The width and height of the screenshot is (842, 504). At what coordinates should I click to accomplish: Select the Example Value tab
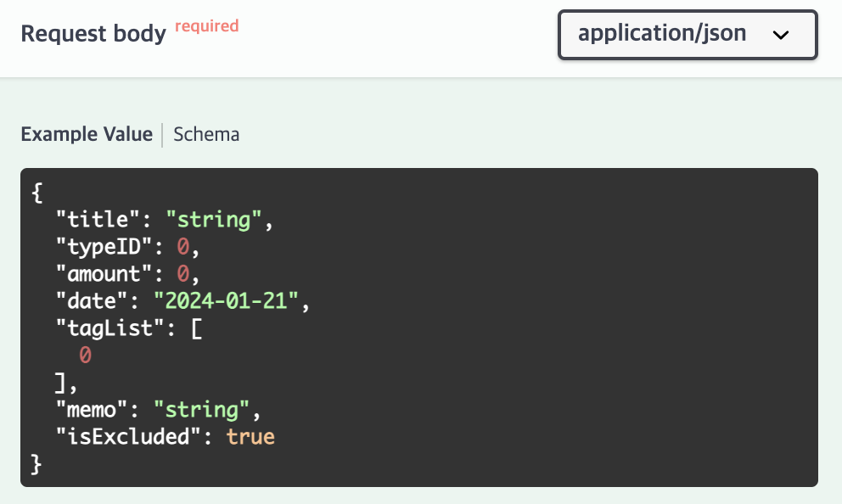pos(86,134)
